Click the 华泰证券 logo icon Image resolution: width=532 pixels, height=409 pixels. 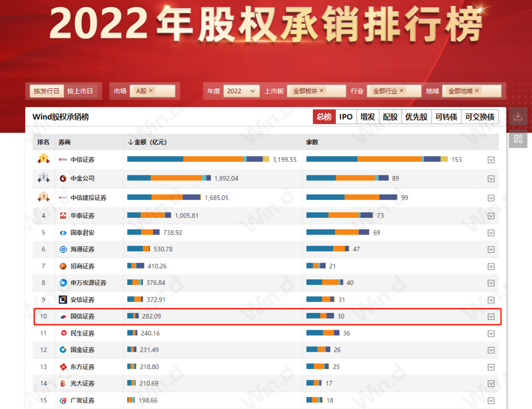(x=63, y=215)
